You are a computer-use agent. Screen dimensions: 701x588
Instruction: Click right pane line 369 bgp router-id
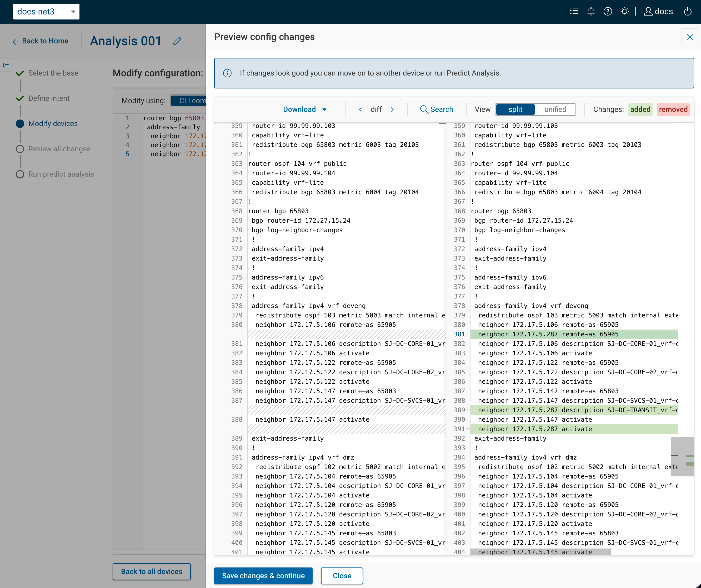[523, 220]
